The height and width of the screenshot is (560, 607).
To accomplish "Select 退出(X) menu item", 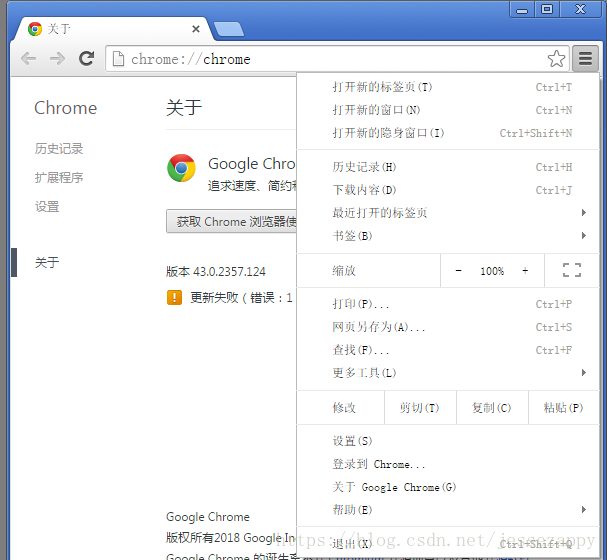I will click(x=448, y=544).
